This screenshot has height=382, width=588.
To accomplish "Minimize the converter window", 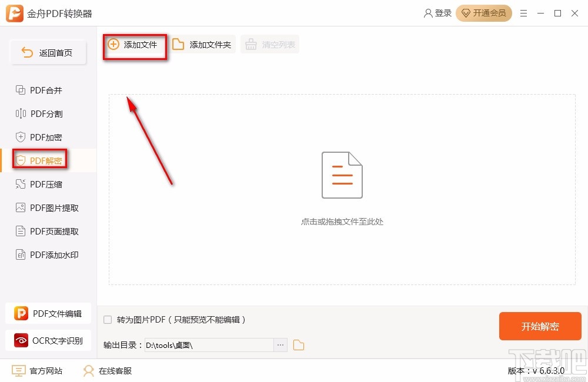I will (540, 14).
